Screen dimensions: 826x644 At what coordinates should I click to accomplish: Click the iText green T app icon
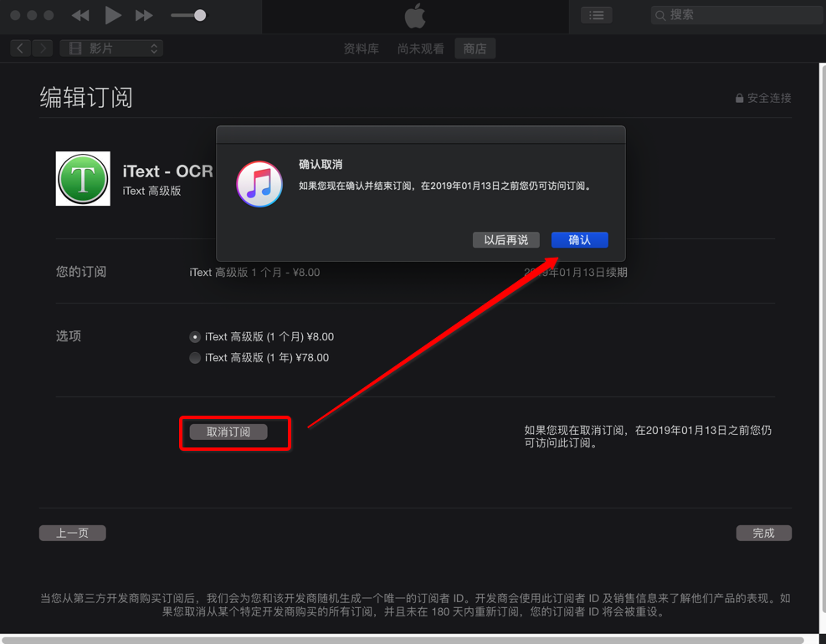(x=83, y=178)
